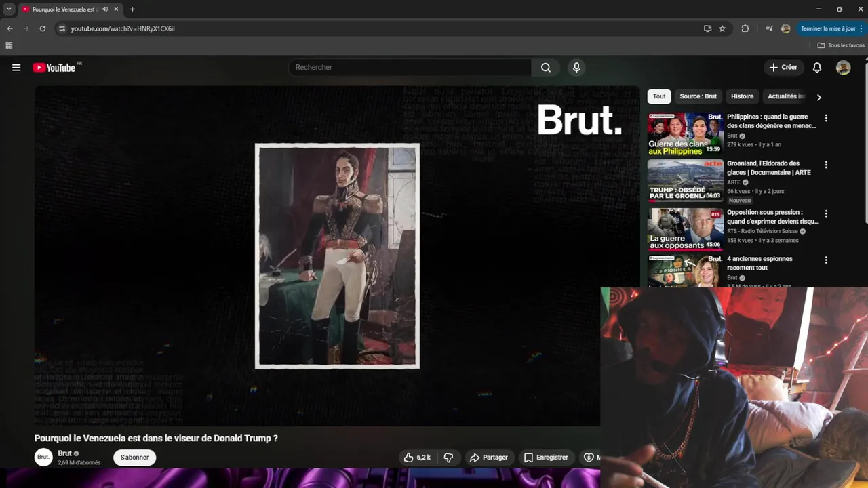Open the YouTube guide hamburger menu
This screenshot has width=868, height=488.
tap(16, 68)
